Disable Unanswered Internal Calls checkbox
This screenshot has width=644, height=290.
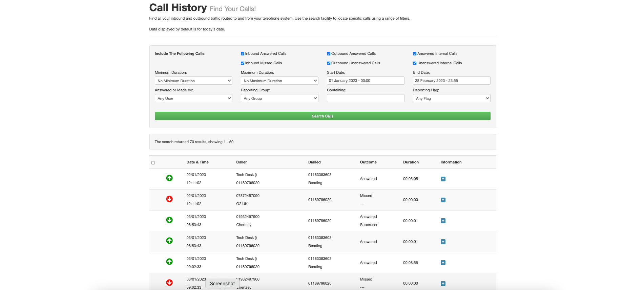click(x=415, y=63)
